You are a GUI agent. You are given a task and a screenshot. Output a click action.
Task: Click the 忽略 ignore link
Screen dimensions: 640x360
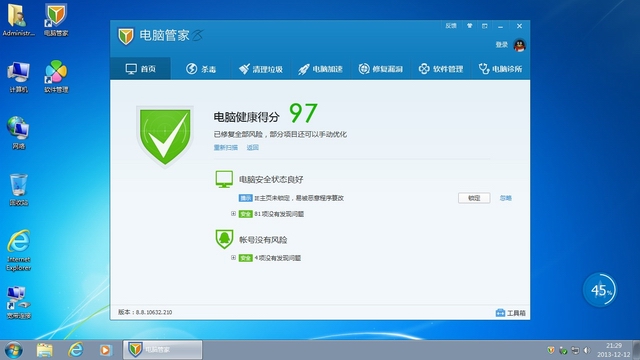pos(506,198)
